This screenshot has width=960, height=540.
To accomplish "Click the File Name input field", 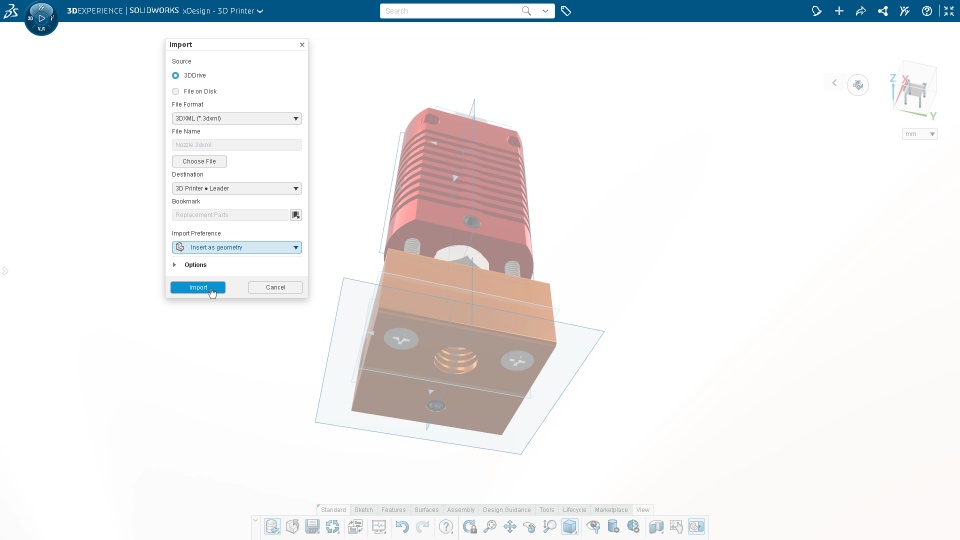I will (x=236, y=145).
